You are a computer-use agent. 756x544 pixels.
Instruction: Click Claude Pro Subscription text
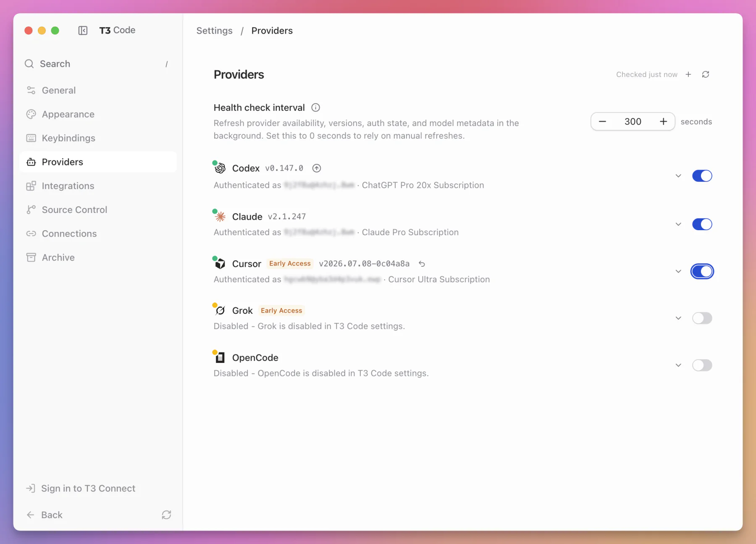click(410, 232)
